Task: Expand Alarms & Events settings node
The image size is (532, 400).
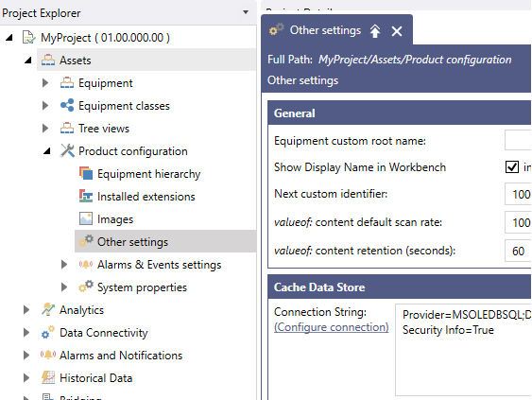Action: pos(64,265)
